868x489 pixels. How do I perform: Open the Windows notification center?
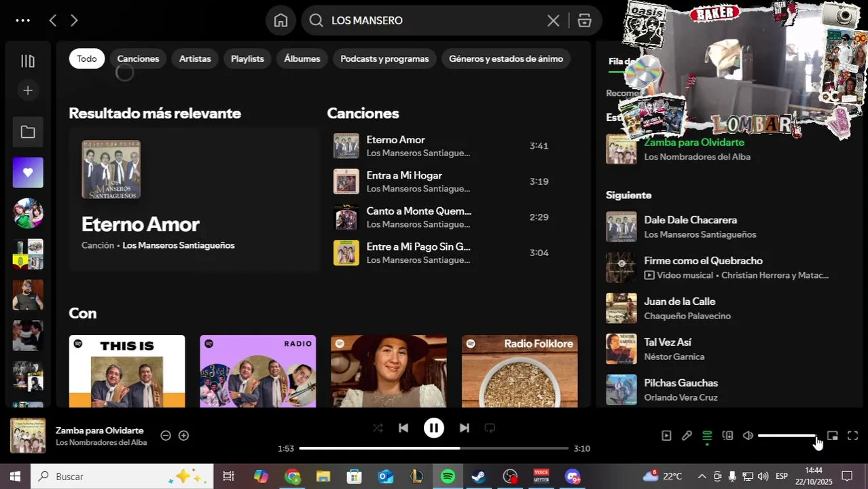pyautogui.click(x=847, y=476)
